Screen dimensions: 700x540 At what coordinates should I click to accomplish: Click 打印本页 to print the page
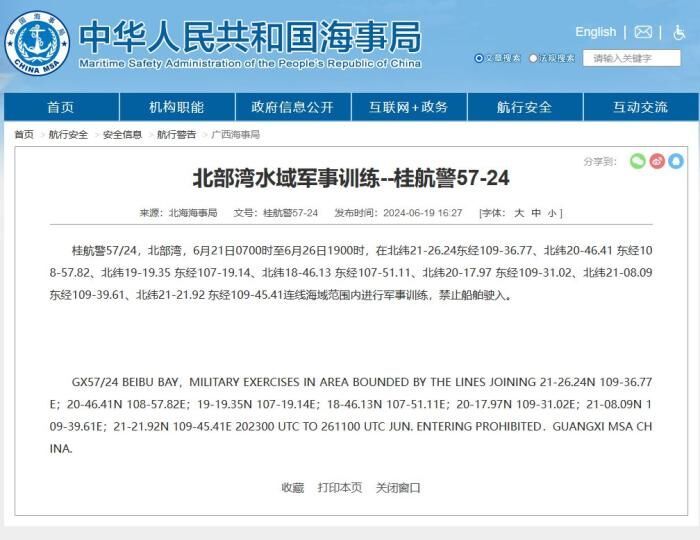point(340,487)
